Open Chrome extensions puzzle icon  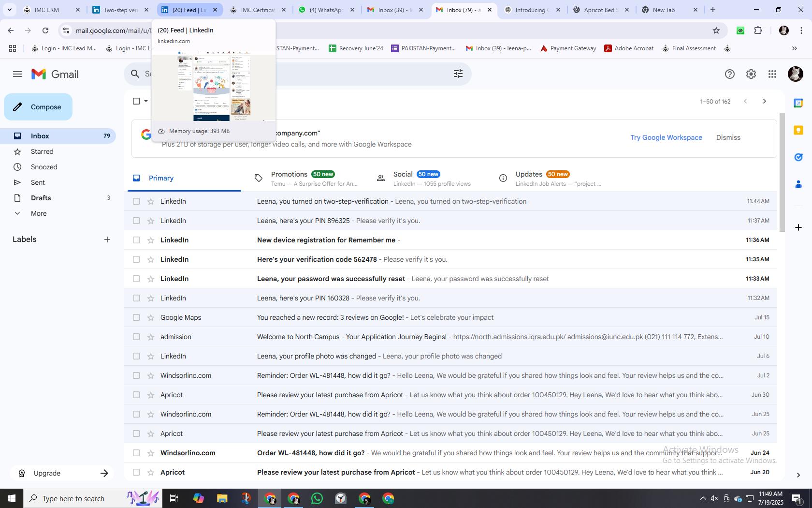coord(758,30)
